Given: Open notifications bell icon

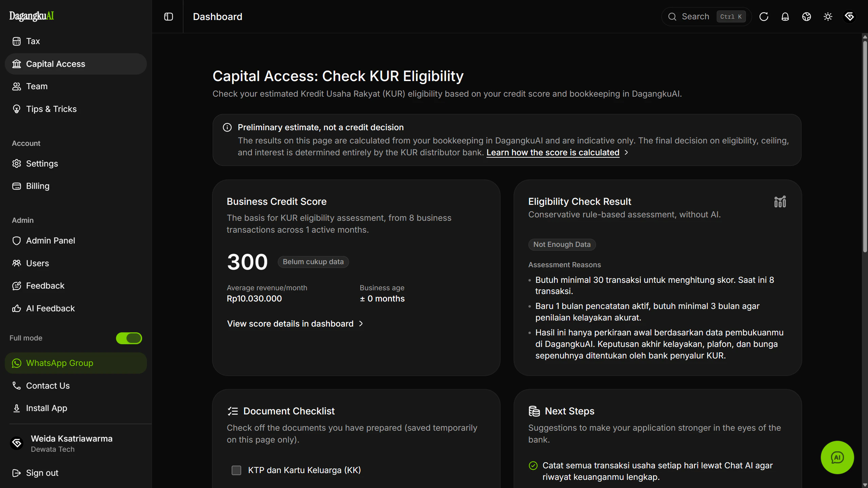Looking at the screenshot, I should (x=785, y=17).
